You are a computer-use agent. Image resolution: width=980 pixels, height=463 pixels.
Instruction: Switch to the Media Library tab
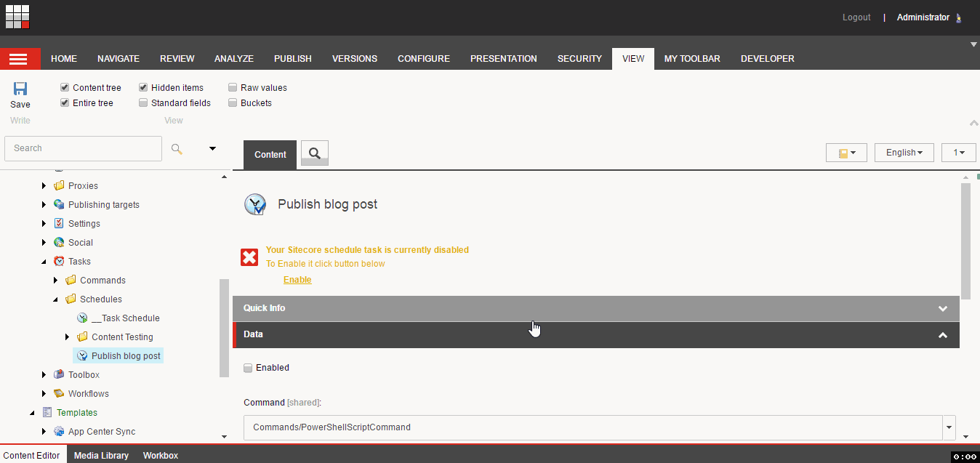[x=101, y=455]
